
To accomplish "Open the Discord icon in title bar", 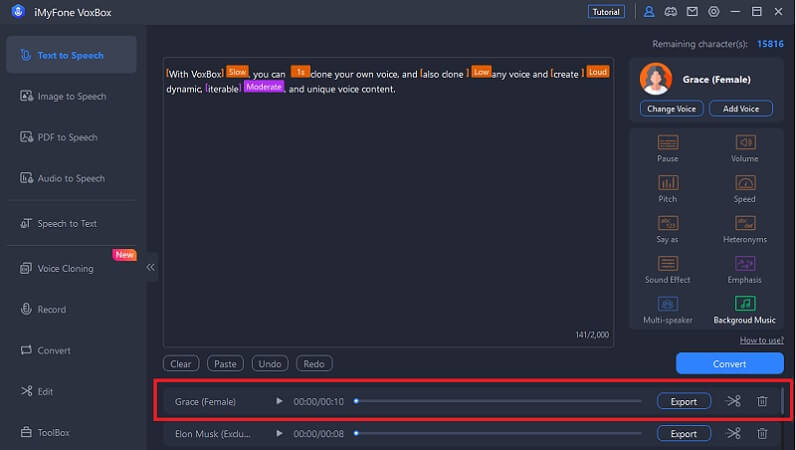I will [x=671, y=12].
